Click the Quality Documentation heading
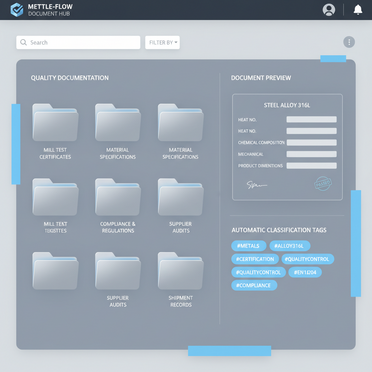372x372 pixels. (x=70, y=78)
